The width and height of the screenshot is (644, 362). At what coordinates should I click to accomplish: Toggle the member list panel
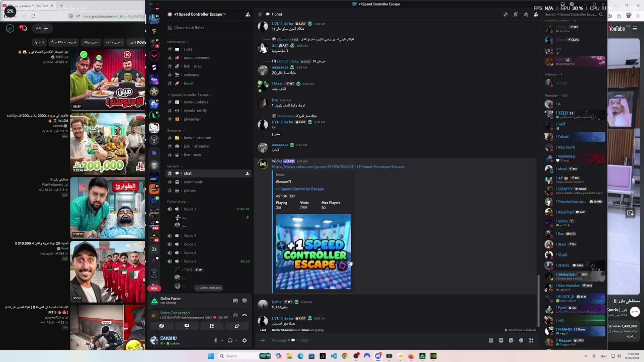(536, 14)
